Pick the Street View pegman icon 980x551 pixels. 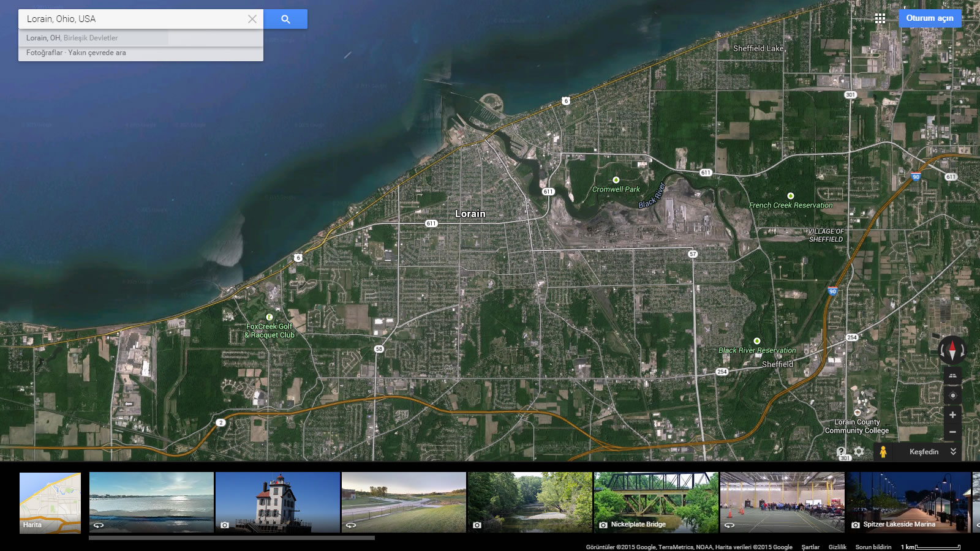coord(883,452)
